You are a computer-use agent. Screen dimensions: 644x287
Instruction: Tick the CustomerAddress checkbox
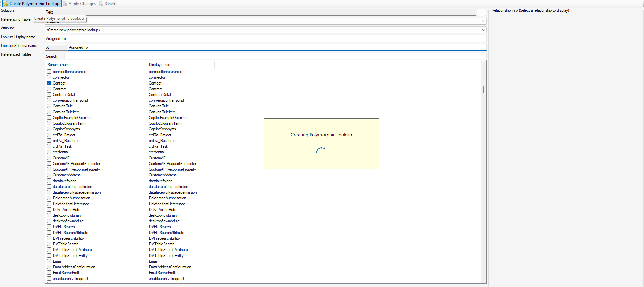click(x=49, y=175)
